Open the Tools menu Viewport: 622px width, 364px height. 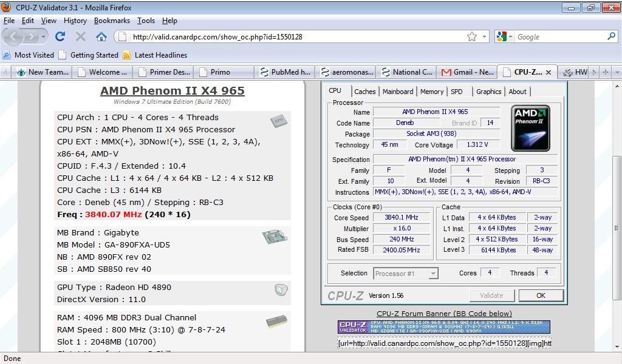point(146,21)
